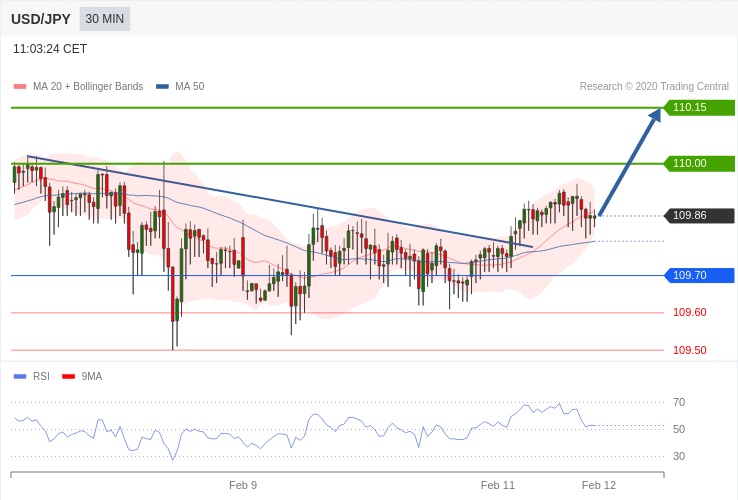Toggle the MA 50 legend label
738x500 pixels.
point(189,87)
